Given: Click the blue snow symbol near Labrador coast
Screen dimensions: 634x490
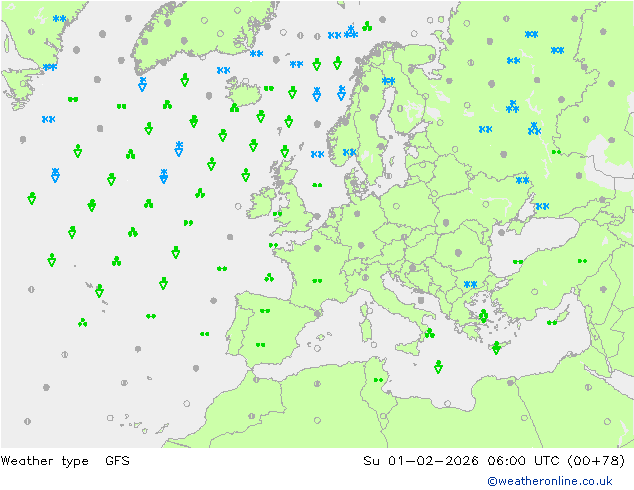Looking at the screenshot, I should pyautogui.click(x=50, y=67).
